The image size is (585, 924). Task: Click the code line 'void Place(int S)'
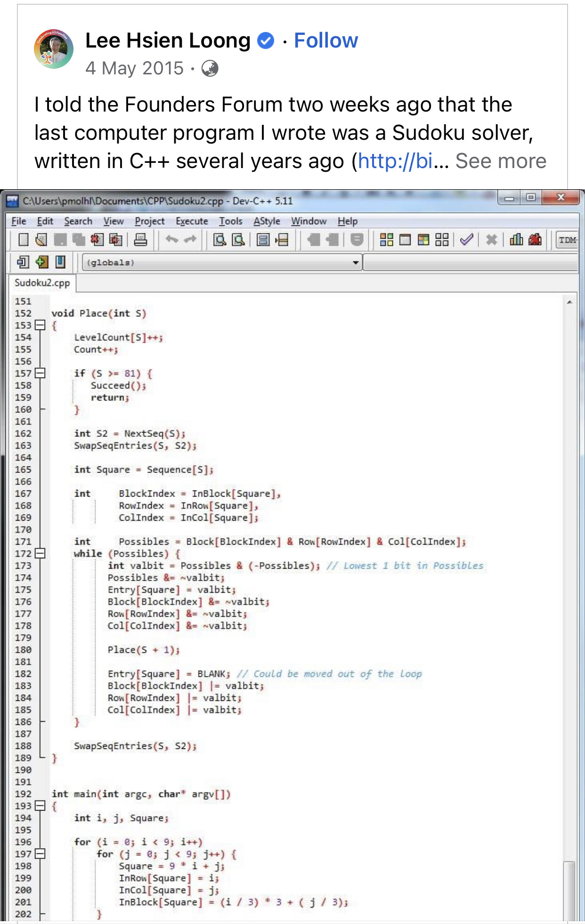98,313
